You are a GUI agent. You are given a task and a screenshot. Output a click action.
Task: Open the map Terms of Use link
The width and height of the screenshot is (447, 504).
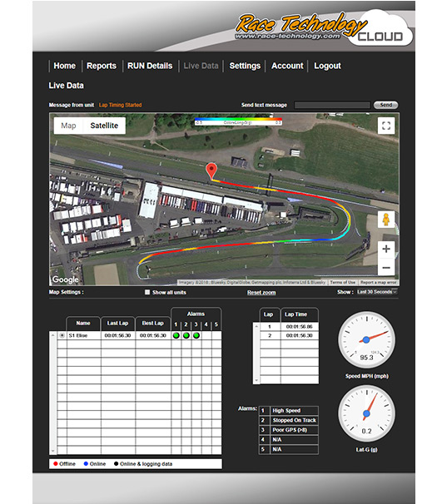tap(343, 282)
